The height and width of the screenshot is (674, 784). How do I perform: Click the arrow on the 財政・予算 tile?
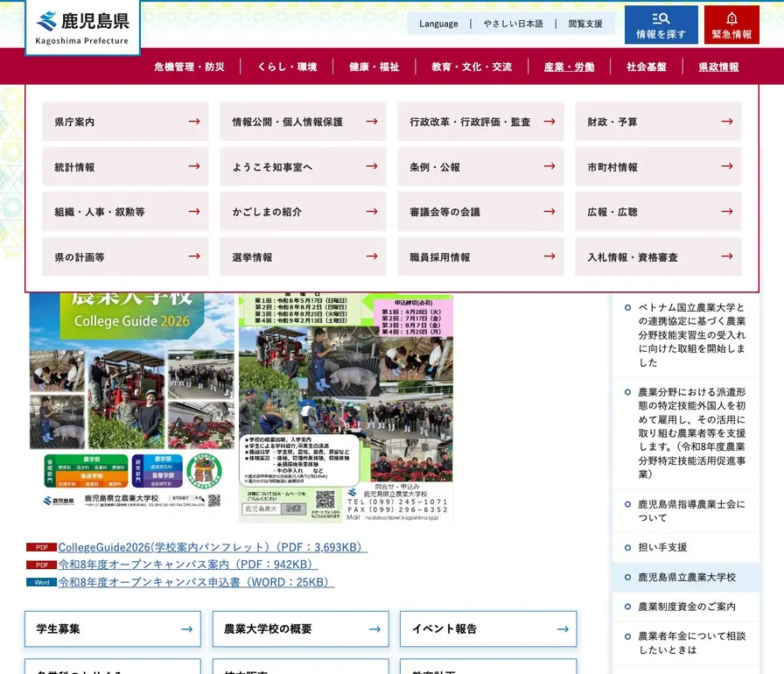tap(727, 122)
